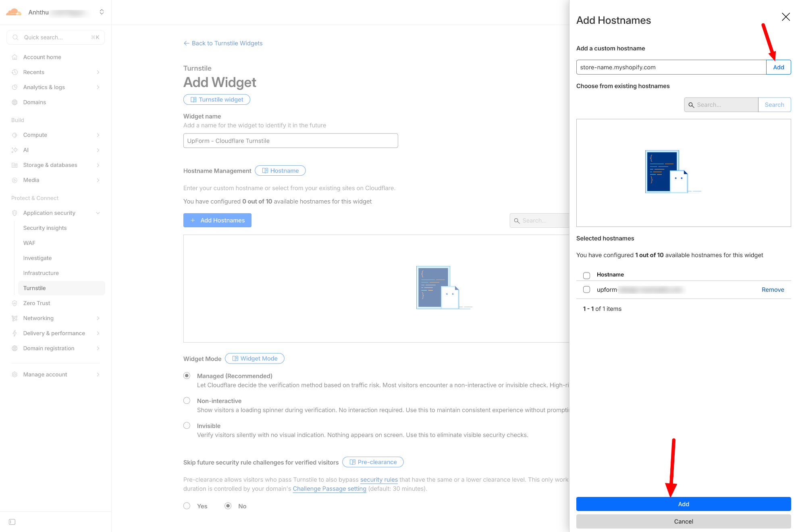Image resolution: width=798 pixels, height=532 pixels.
Task: Click the Delivery & performance bolt icon
Action: click(x=15, y=333)
